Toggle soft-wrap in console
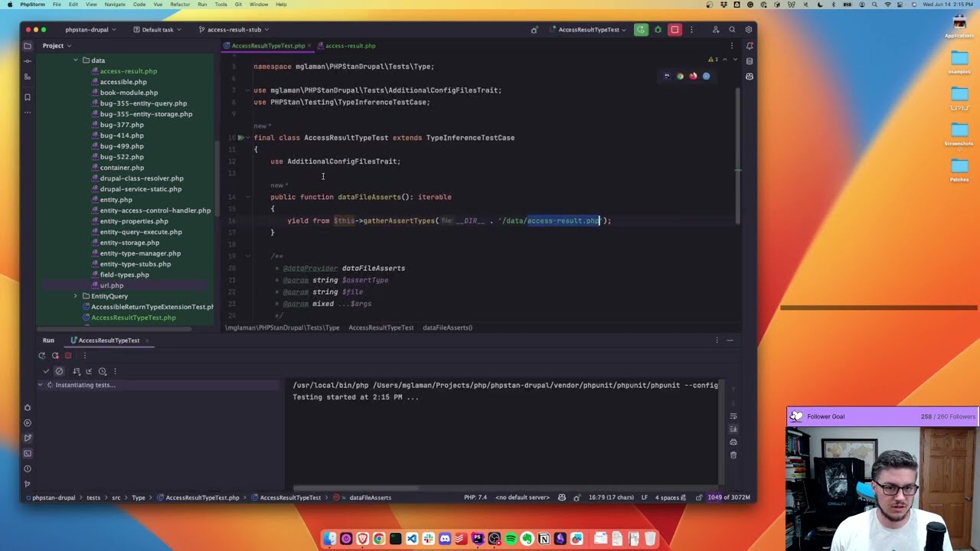This screenshot has width=980, height=551. 733,416
